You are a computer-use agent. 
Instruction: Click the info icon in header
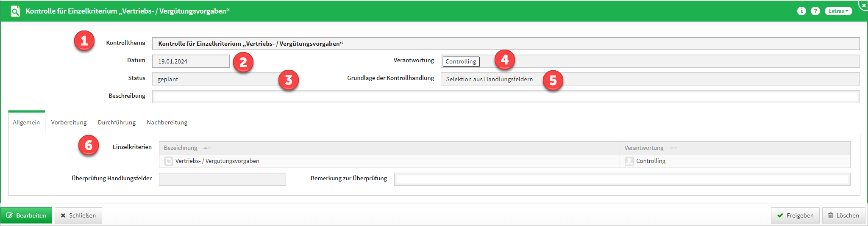[801, 11]
